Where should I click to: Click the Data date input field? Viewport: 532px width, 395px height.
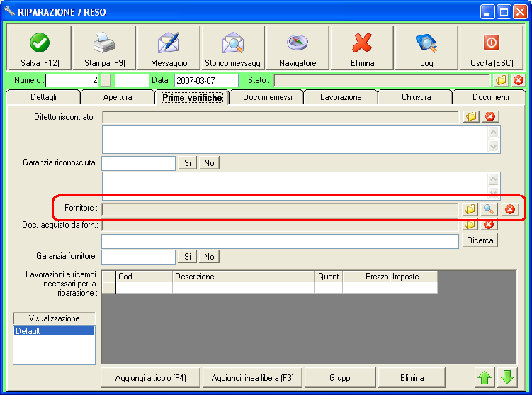click(206, 80)
